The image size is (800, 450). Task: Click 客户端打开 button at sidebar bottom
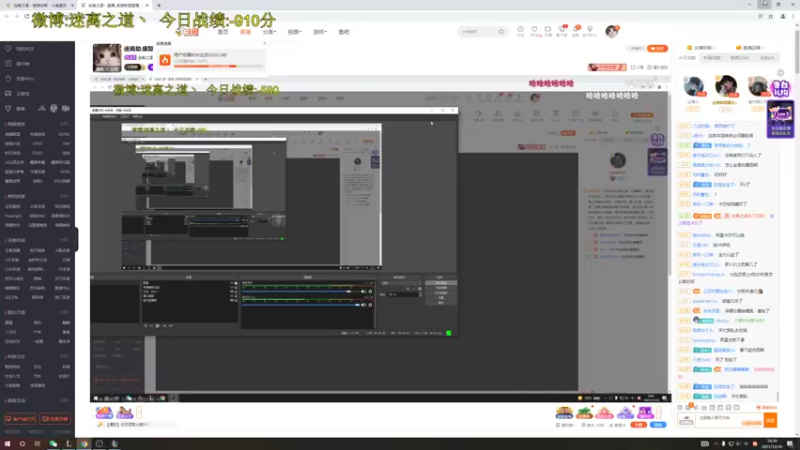point(20,419)
